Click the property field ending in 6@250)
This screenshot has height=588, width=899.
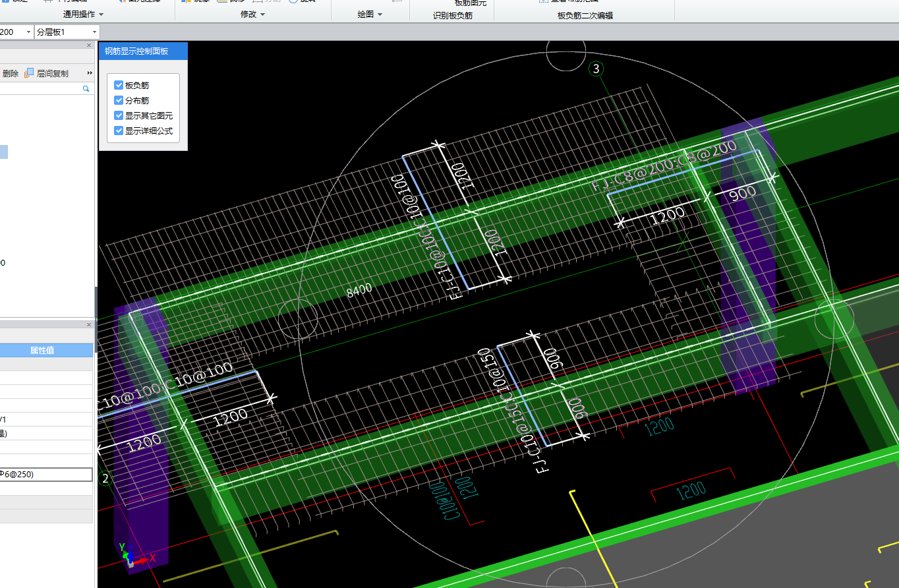coord(46,474)
